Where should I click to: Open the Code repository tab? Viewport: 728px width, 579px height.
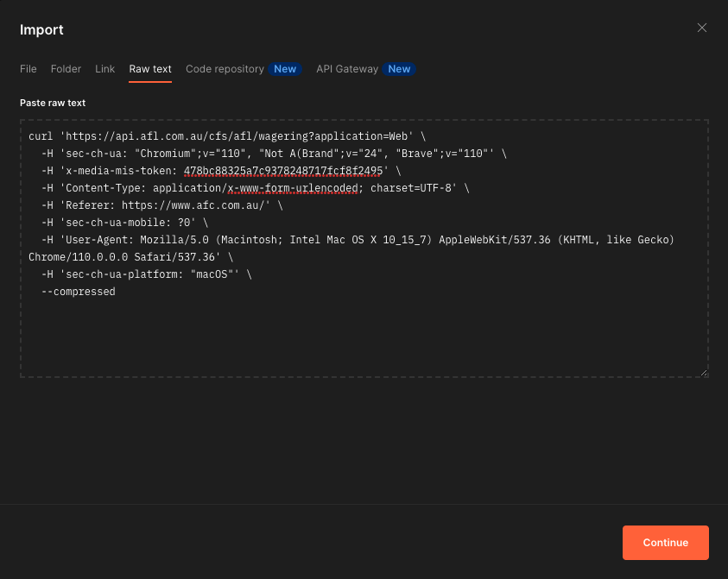(x=244, y=69)
